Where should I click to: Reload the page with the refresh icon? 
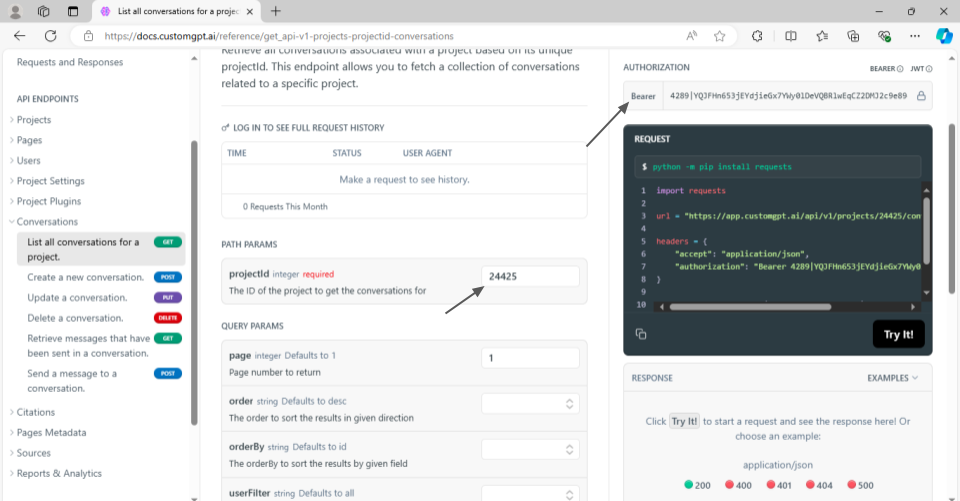coord(50,36)
